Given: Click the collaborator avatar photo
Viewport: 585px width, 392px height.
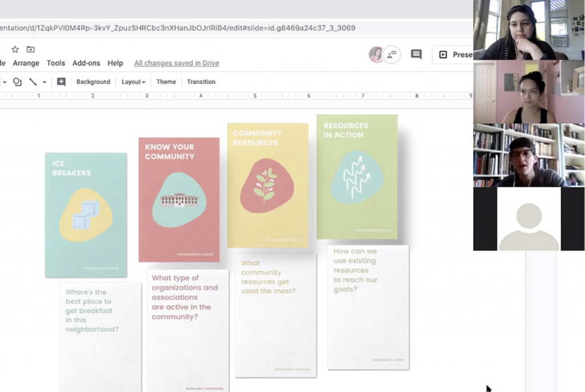Looking at the screenshot, I should click(x=375, y=55).
